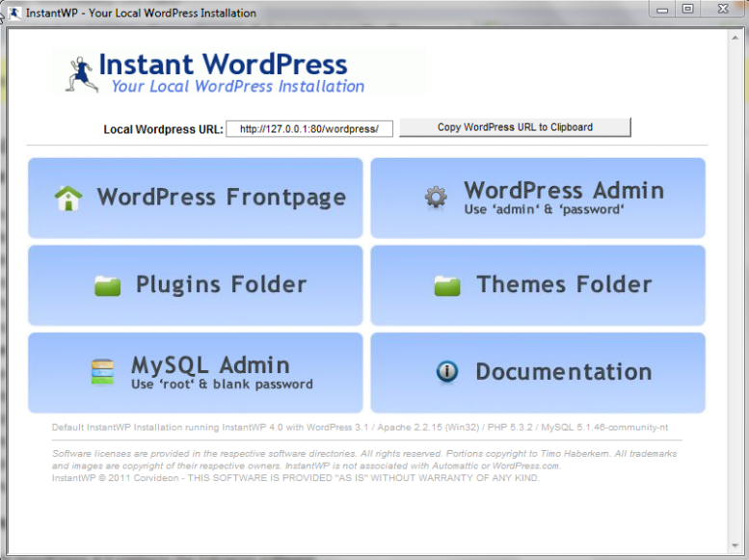Close the InstantWP window

[x=723, y=10]
